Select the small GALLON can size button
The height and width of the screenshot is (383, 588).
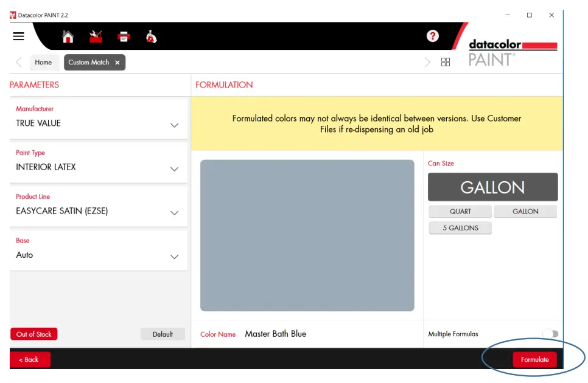(525, 212)
